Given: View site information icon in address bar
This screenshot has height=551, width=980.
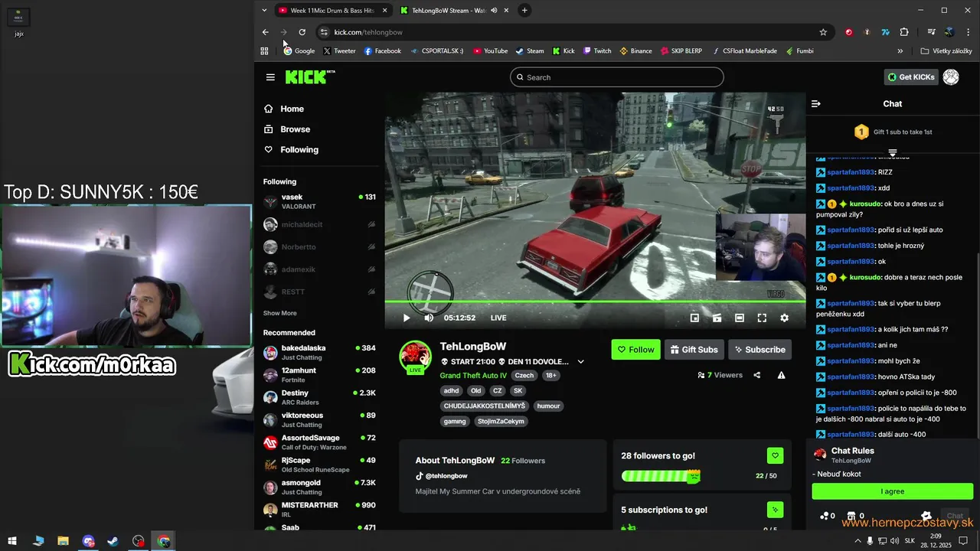Looking at the screenshot, I should (x=324, y=32).
